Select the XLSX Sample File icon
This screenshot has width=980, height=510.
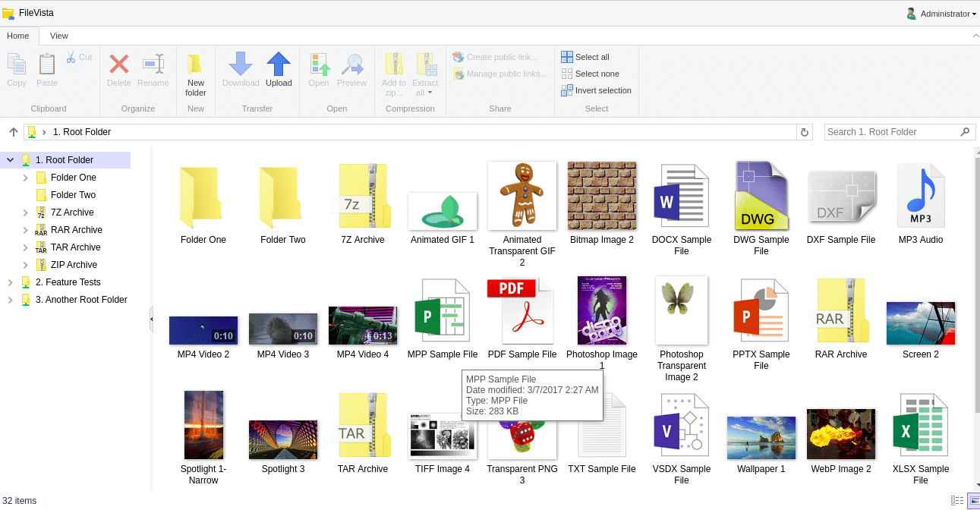[x=921, y=425]
